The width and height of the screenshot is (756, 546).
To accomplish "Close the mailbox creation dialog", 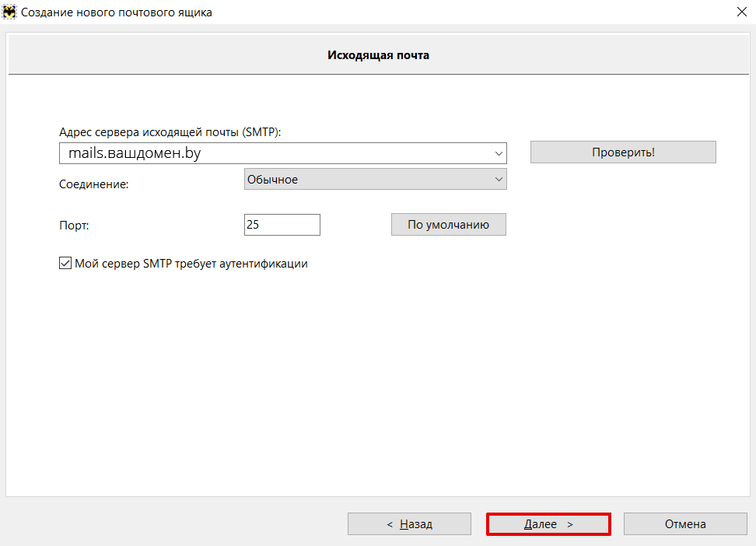I will tap(741, 12).
